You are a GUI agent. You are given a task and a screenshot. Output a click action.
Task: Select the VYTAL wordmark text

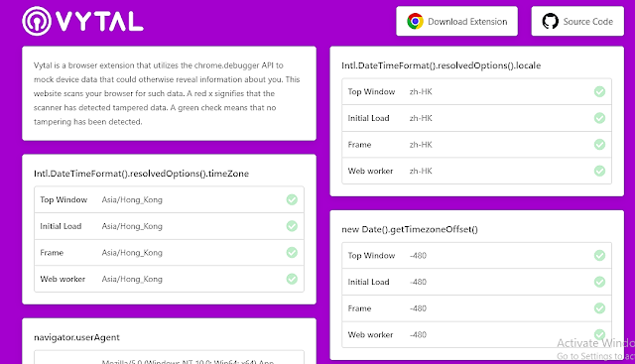(99, 21)
